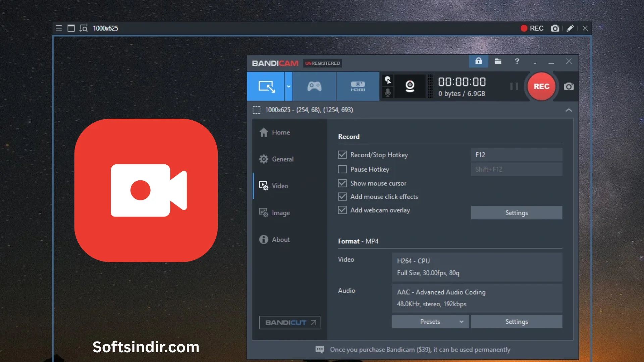This screenshot has width=644, height=362.
Task: Open the Bandicut link button
Action: tap(289, 322)
